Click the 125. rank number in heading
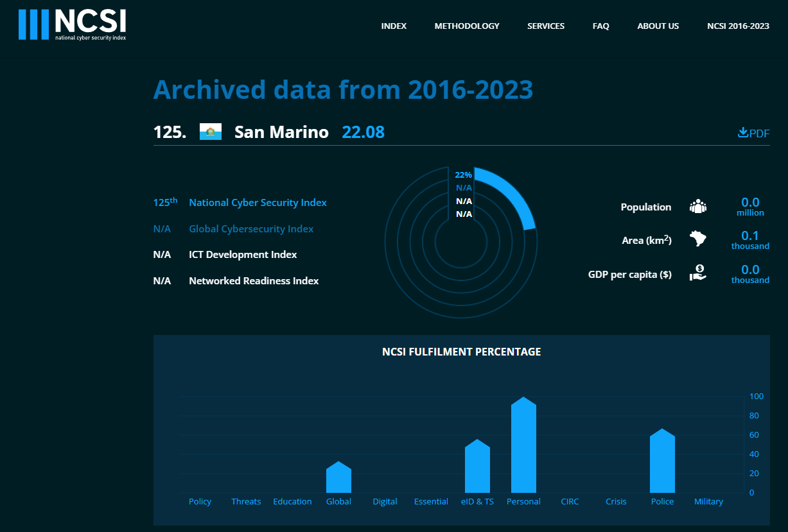The height and width of the screenshot is (532, 788). (170, 132)
